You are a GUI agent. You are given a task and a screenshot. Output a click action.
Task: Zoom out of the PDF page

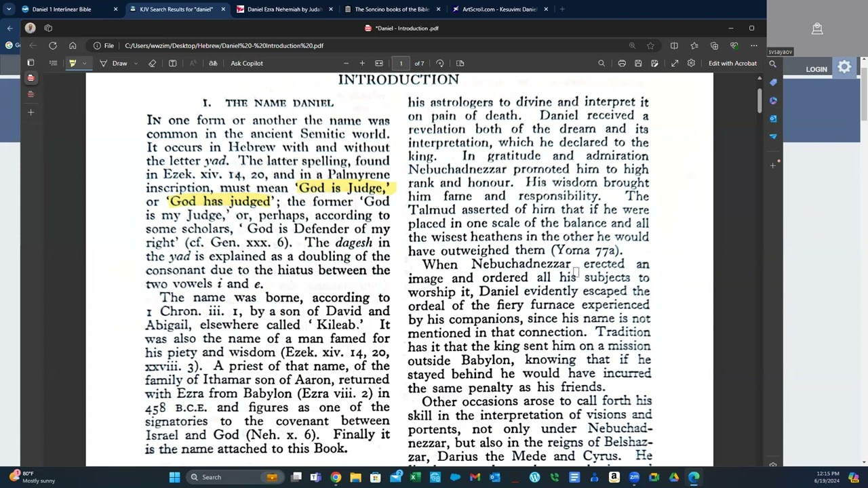(x=346, y=63)
